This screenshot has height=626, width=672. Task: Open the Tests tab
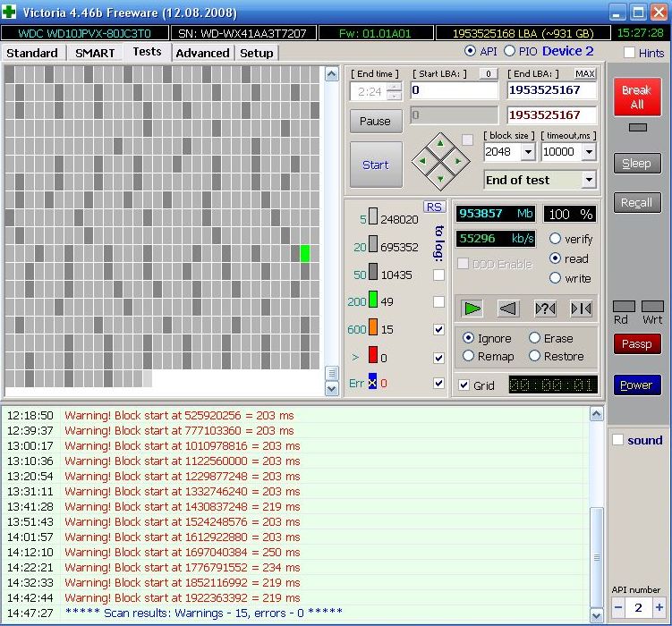click(147, 52)
